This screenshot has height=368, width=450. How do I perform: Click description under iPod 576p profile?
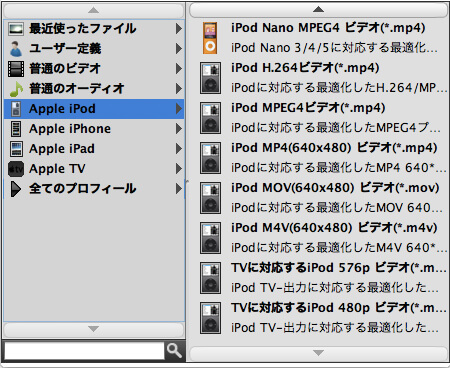tap(335, 288)
